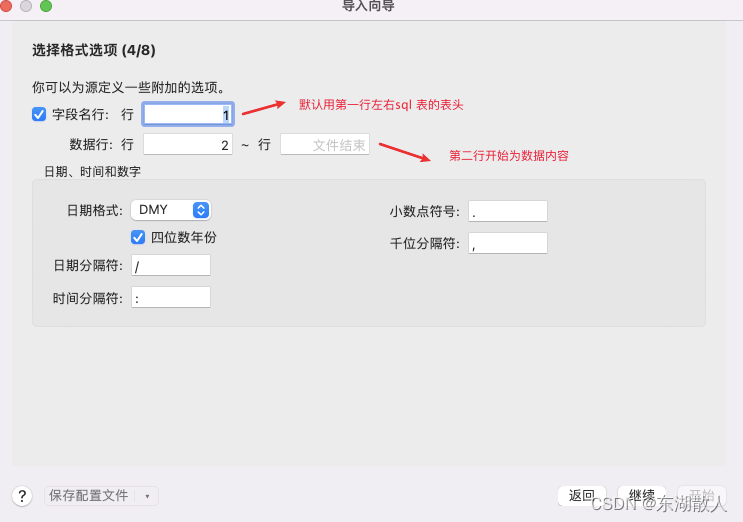Click the red close window button
Screen dimensions: 743x522
6,5
